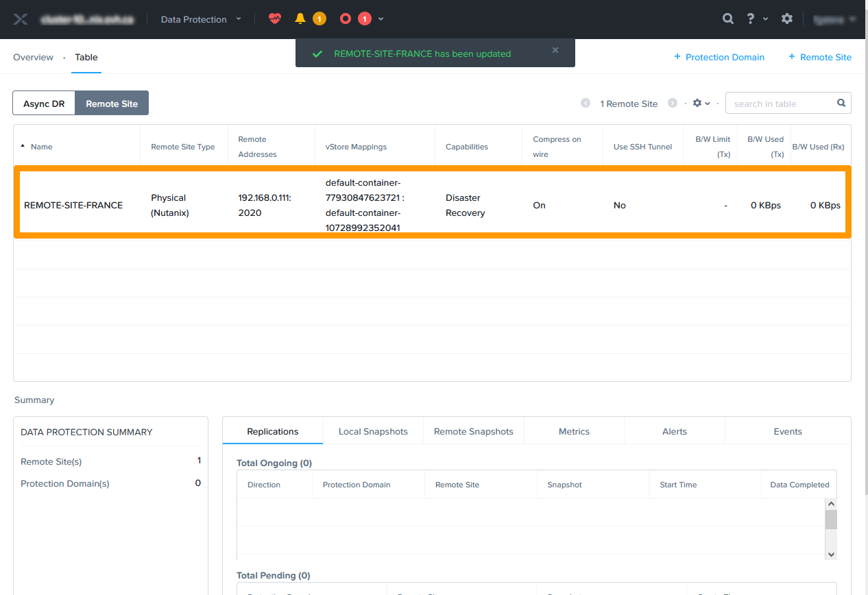Image resolution: width=868 pixels, height=595 pixels.
Task: Go to next table page arrow
Action: (x=673, y=104)
